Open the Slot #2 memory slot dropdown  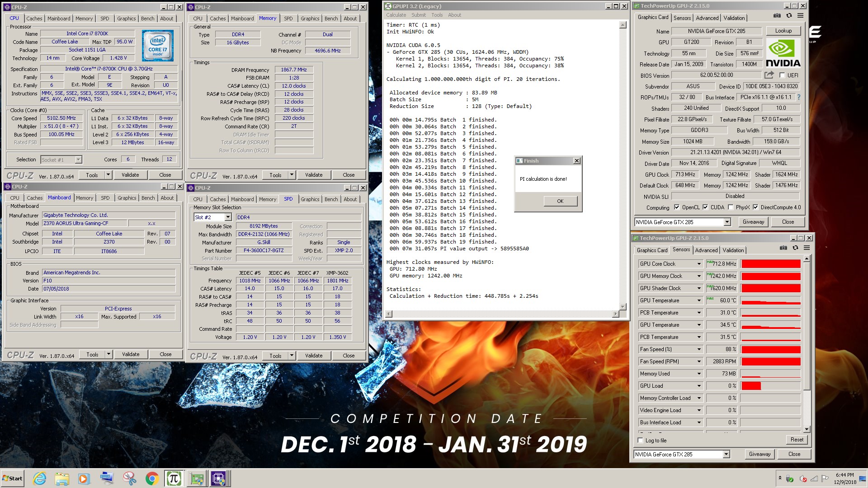point(228,217)
